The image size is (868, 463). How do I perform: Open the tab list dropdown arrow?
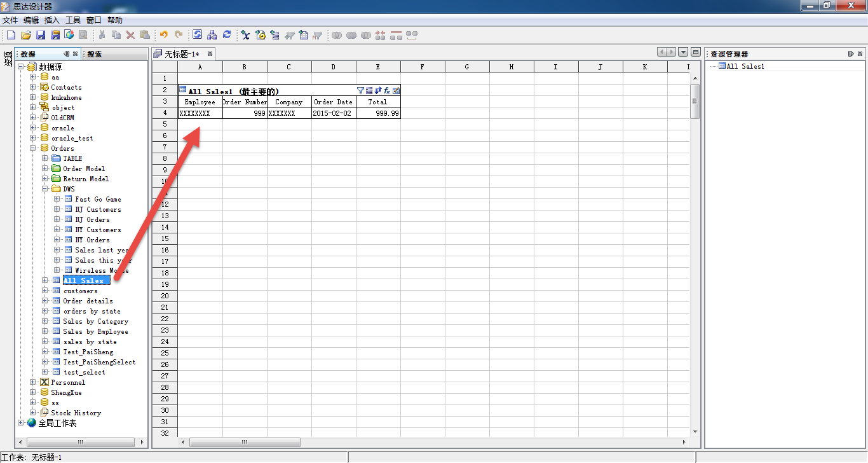pos(683,52)
